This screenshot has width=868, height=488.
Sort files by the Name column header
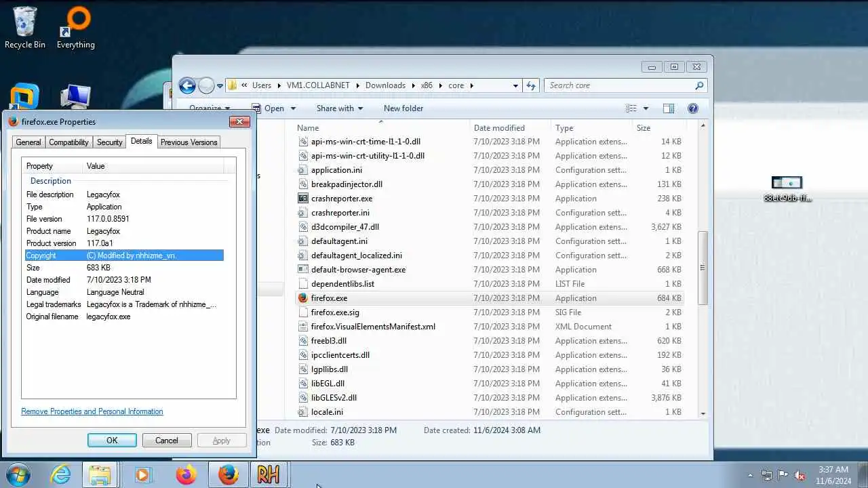pos(382,128)
